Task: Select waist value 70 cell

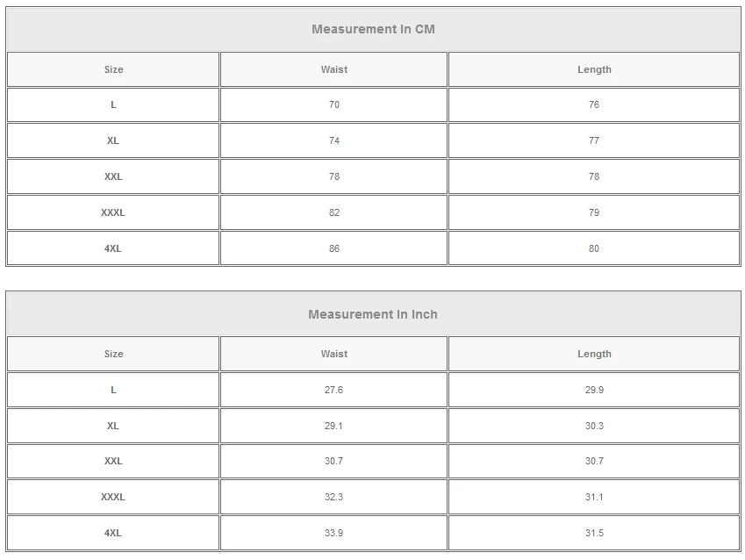Action: (333, 104)
